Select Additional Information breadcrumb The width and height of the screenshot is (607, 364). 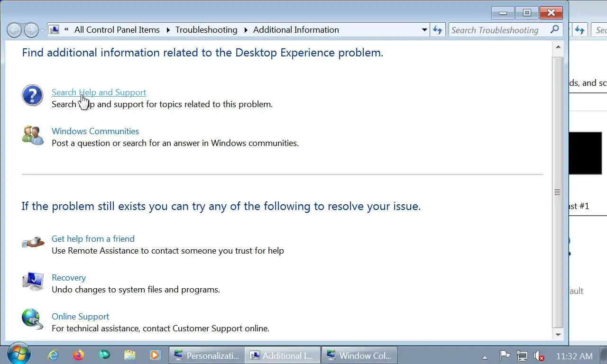[296, 30]
